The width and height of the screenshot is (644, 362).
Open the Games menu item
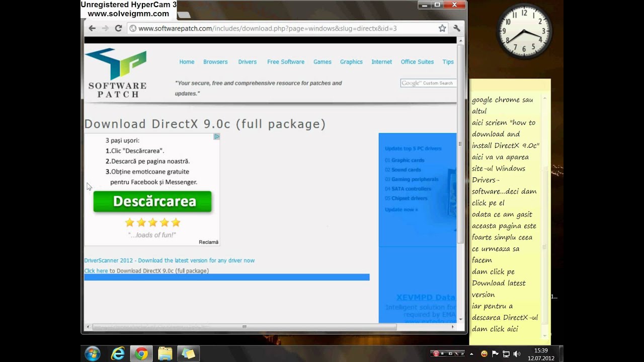(322, 62)
